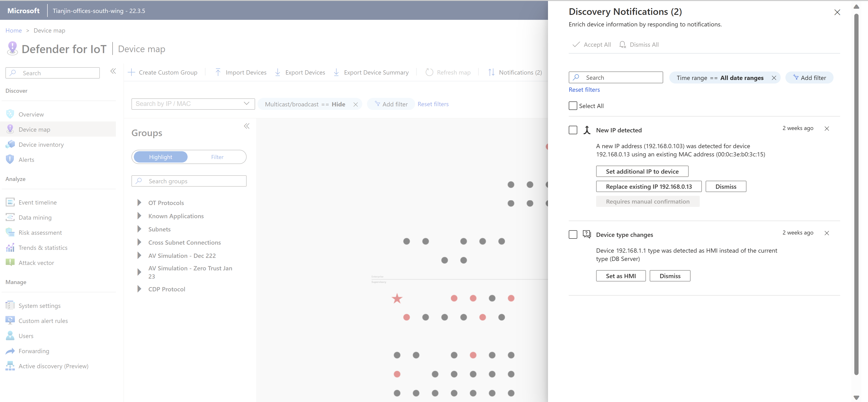Open Event timeline via its icon
The image size is (868, 402).
click(10, 202)
